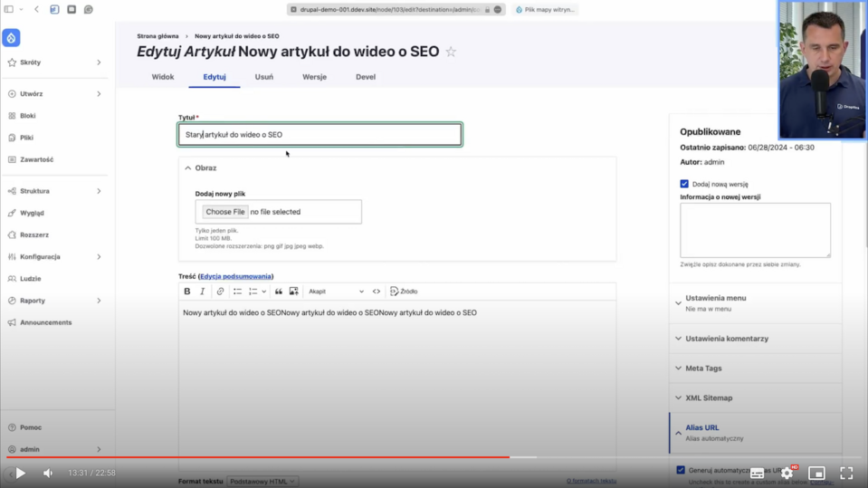Open Rozszerz via its puzzle icon
The image size is (868, 488).
[12, 234]
